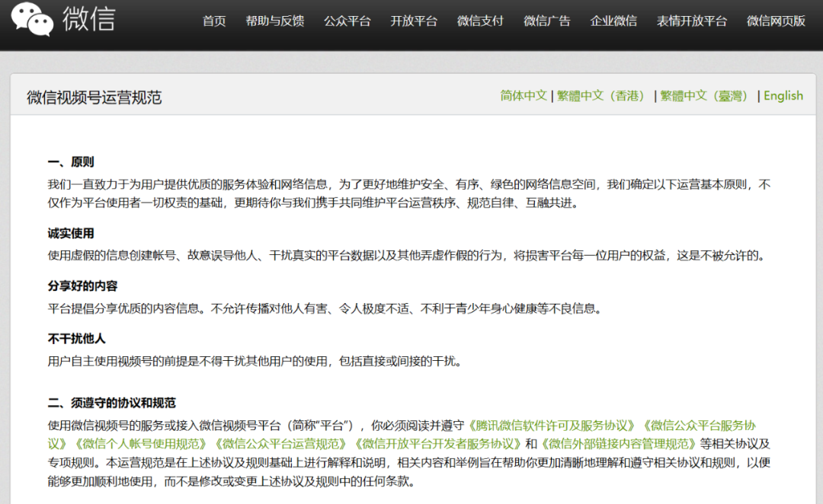Open 微信网页版 in the navigation
The image size is (823, 504).
777,21
